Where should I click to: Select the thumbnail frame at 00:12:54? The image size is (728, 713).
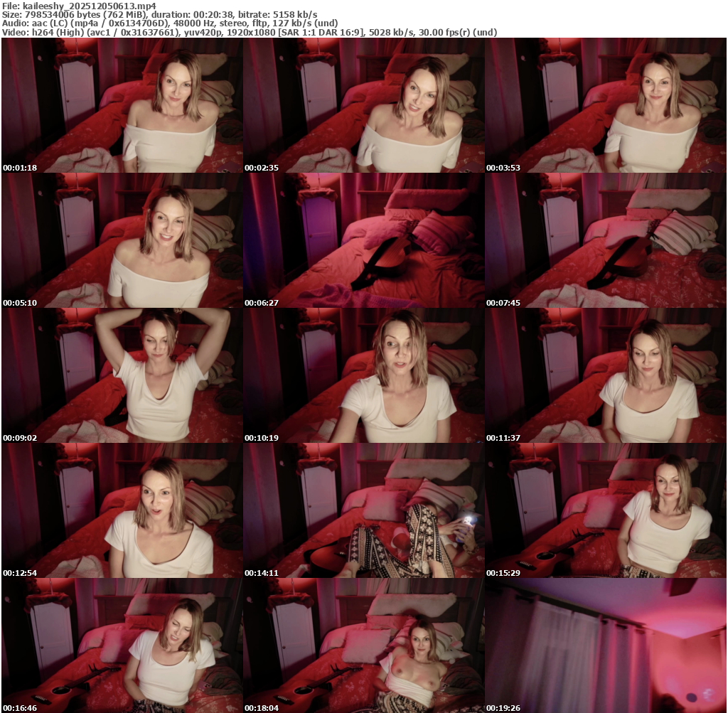pos(122,510)
